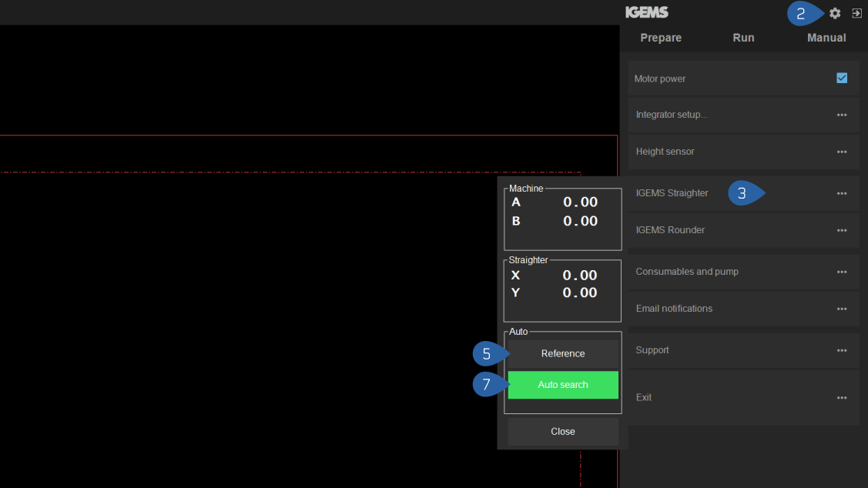Screen dimensions: 868x488
Task: Switch to the Manual tab
Action: [826, 38]
